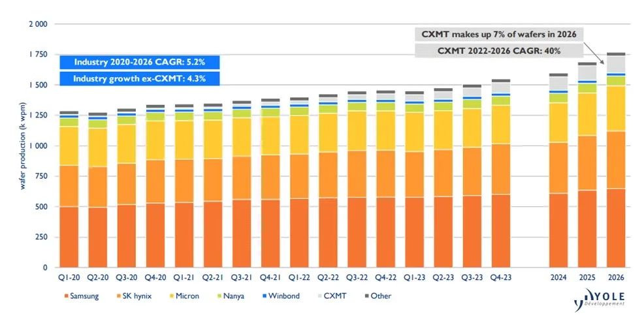The width and height of the screenshot is (644, 323).
Task: Click the SK hynix segment of the Q1-23 bar
Action: pos(414,174)
